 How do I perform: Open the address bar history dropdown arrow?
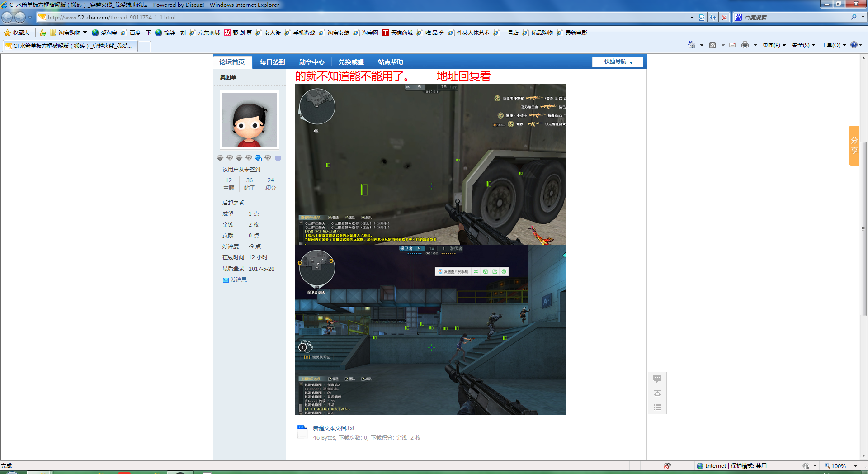[x=692, y=17]
